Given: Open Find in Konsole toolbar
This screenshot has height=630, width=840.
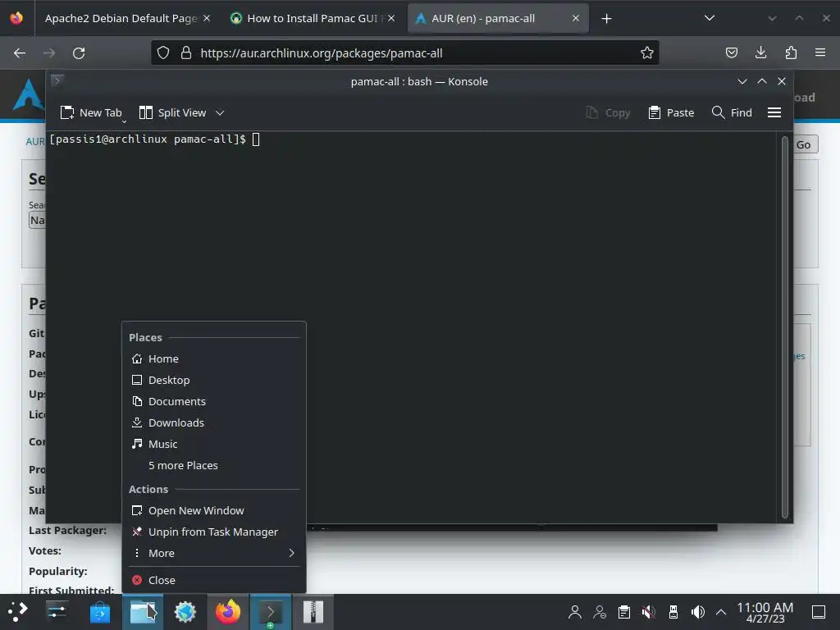Looking at the screenshot, I should click(x=732, y=112).
